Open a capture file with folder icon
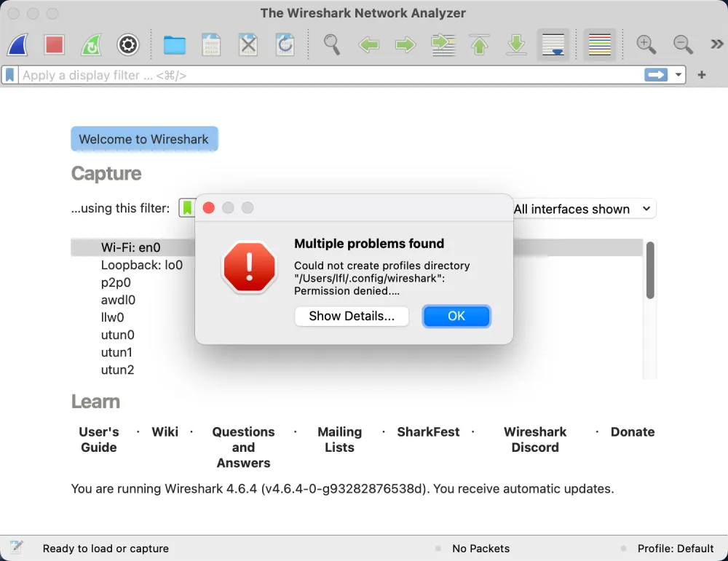The height and width of the screenshot is (561, 728). pyautogui.click(x=175, y=45)
